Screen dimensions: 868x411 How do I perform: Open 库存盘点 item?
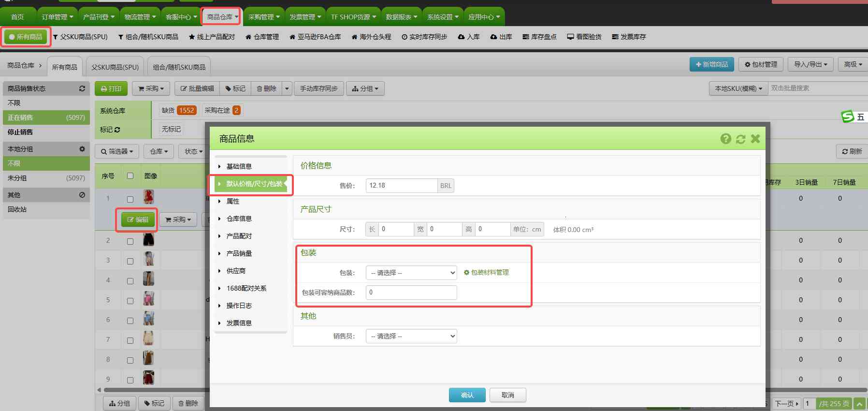(x=539, y=37)
